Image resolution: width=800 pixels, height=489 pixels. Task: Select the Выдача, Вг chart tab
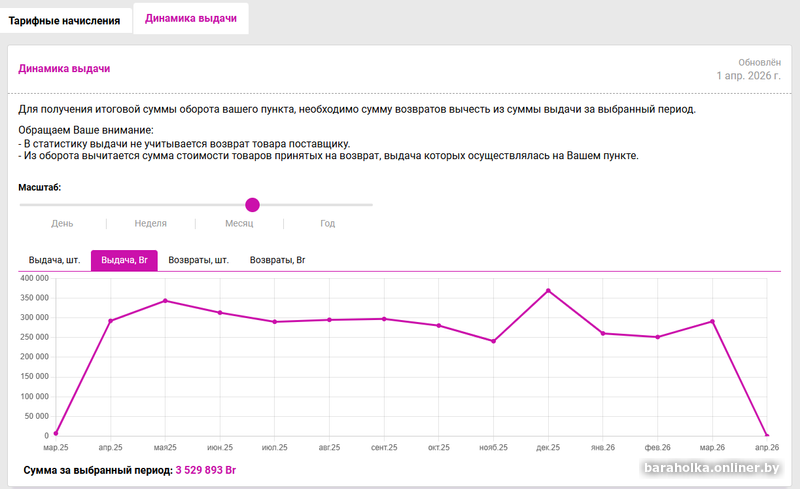[124, 260]
